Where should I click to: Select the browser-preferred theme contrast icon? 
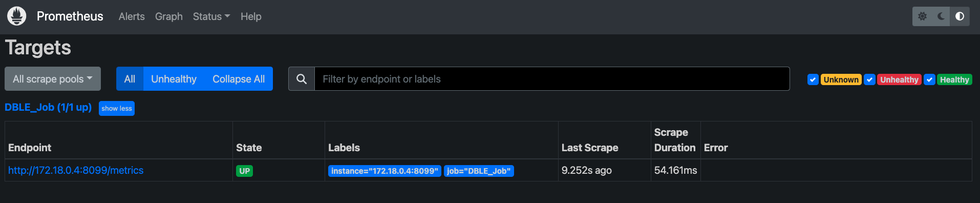pyautogui.click(x=960, y=16)
